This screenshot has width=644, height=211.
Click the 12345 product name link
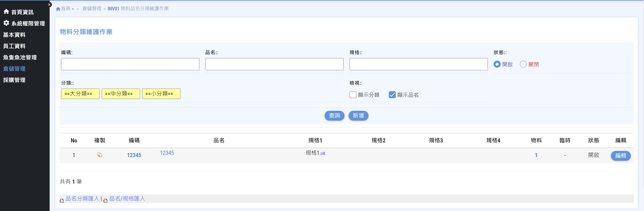point(167,153)
